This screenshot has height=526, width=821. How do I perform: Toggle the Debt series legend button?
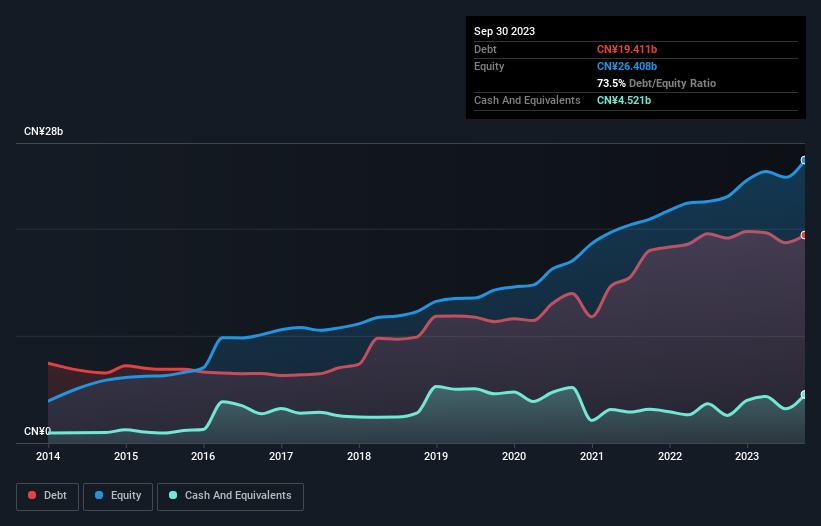(47, 496)
